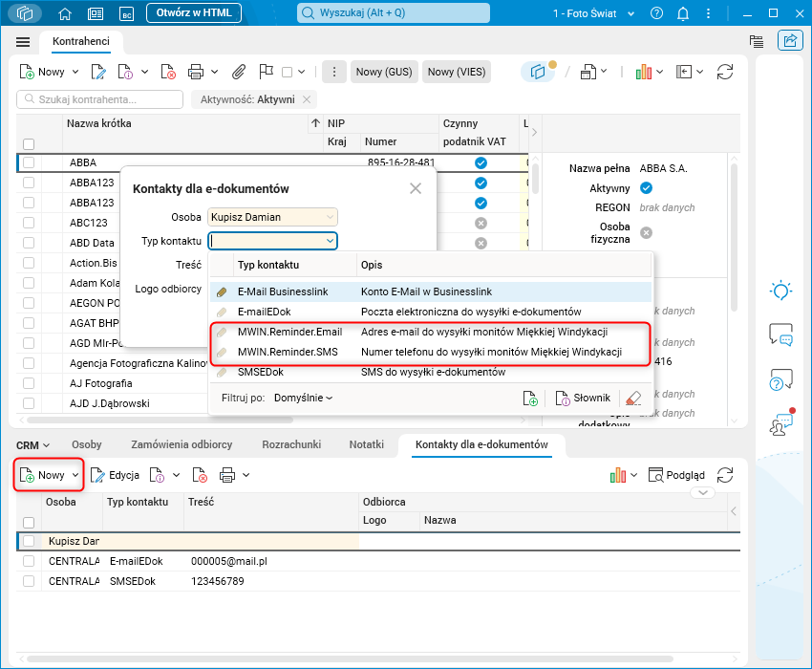Image resolution: width=812 pixels, height=669 pixels.
Task: Tick the checkbox for Kupisz Dar row
Action: pyautogui.click(x=29, y=541)
